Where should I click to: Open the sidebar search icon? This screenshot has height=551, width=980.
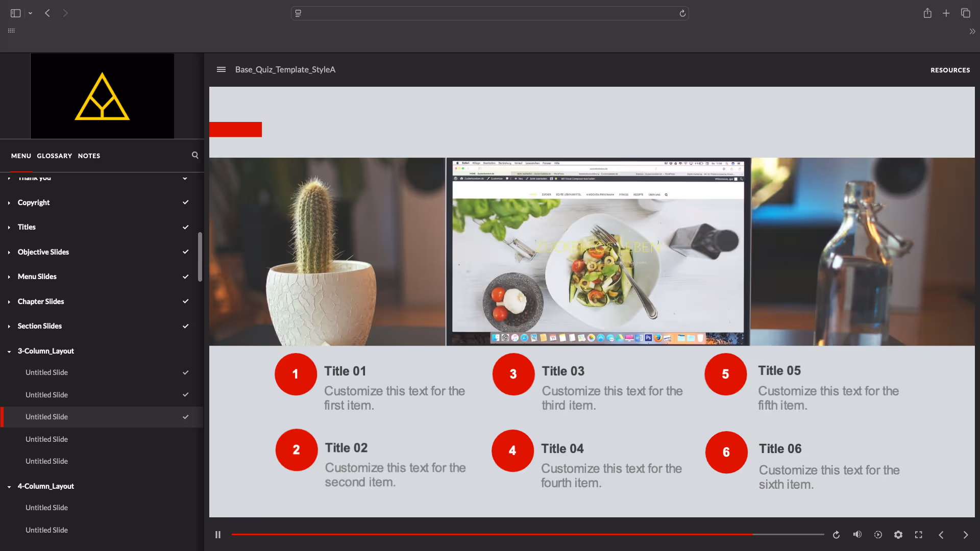tap(195, 155)
